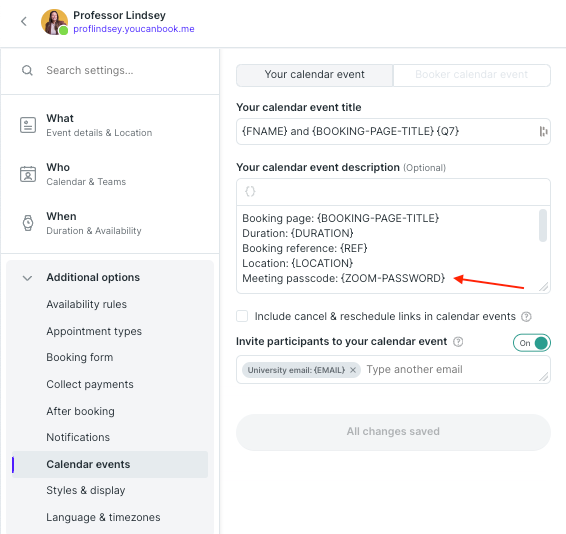Click the search magnifier icon
Image resolution: width=566 pixels, height=534 pixels.
point(27,70)
